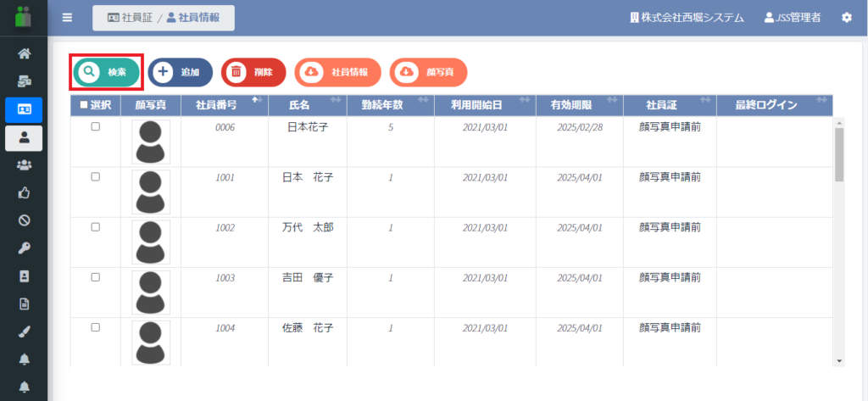Image resolution: width=868 pixels, height=401 pixels.
Task: Check the row for employee 1001
Action: coord(95,176)
